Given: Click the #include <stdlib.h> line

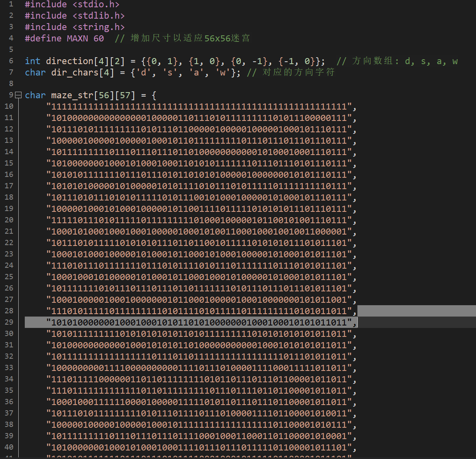Looking at the screenshot, I should [74, 16].
